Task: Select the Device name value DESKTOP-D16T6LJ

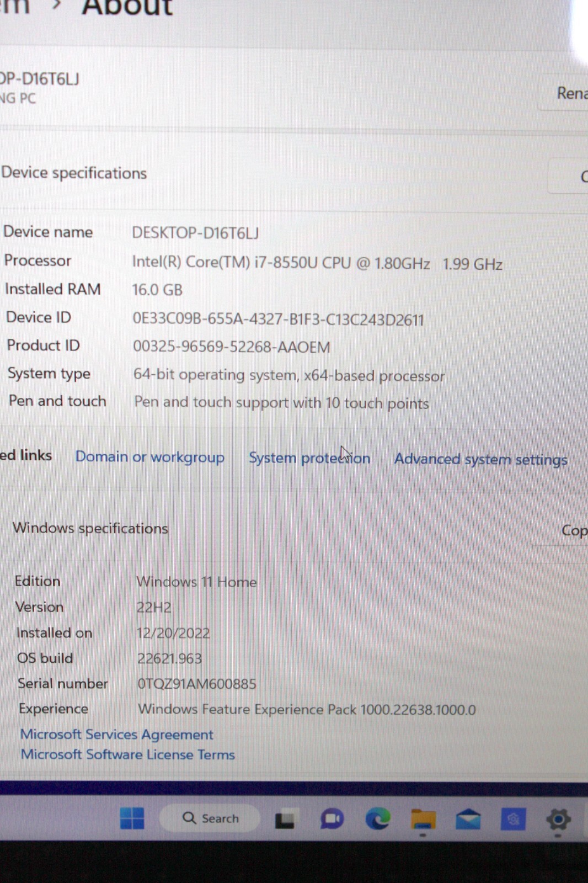Action: click(x=195, y=233)
